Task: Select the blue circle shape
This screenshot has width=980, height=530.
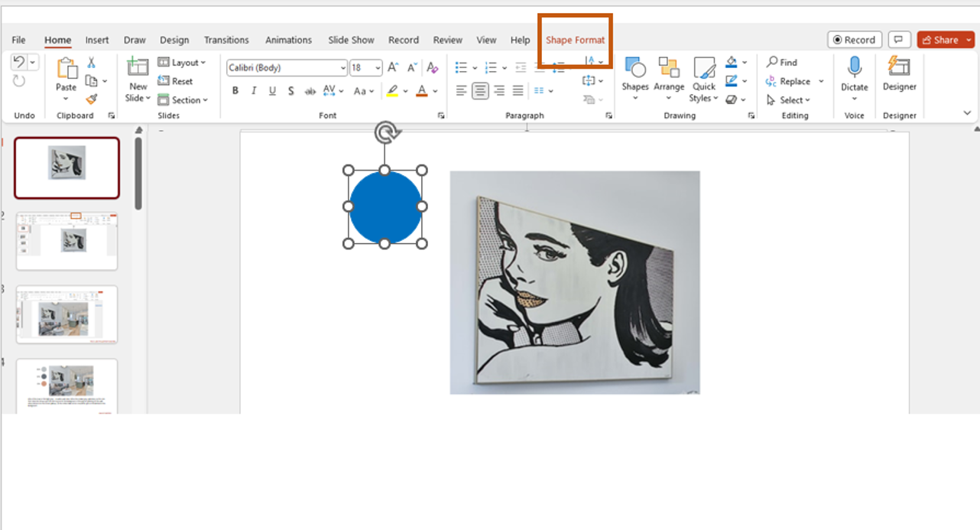Action: click(x=385, y=206)
